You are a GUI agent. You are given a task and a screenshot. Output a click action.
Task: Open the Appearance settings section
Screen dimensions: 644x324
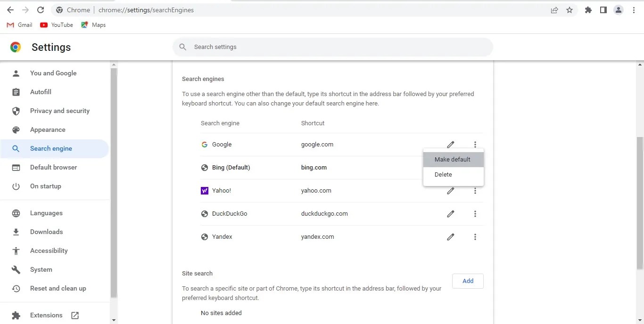pos(48,130)
